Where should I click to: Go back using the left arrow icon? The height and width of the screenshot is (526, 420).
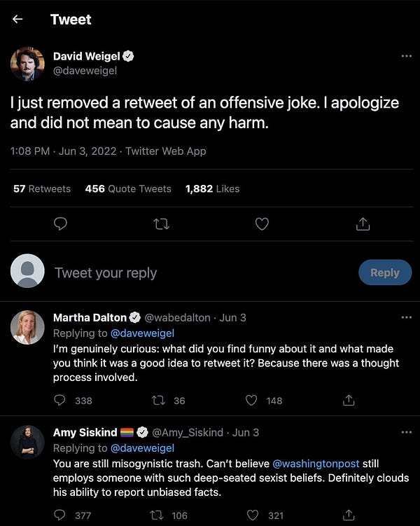click(17, 19)
